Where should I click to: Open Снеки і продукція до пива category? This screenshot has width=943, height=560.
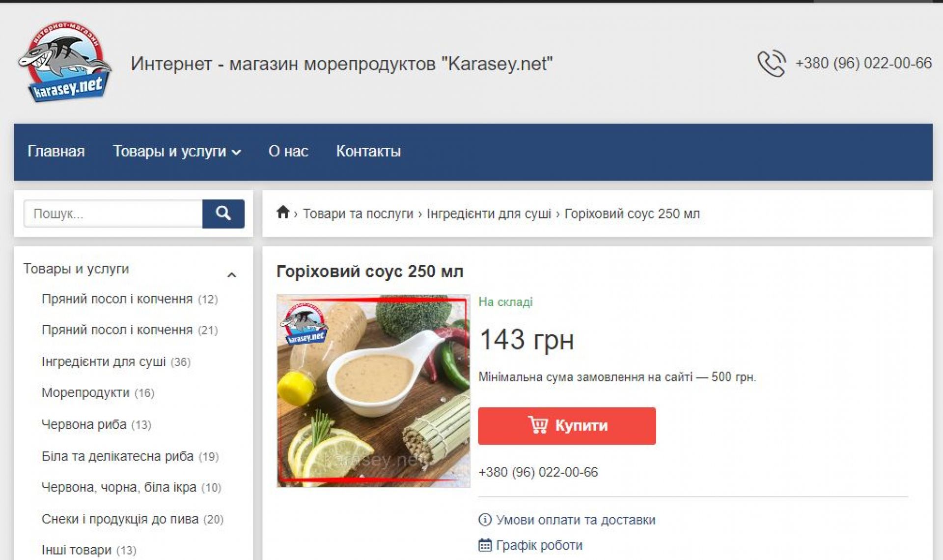(x=120, y=519)
